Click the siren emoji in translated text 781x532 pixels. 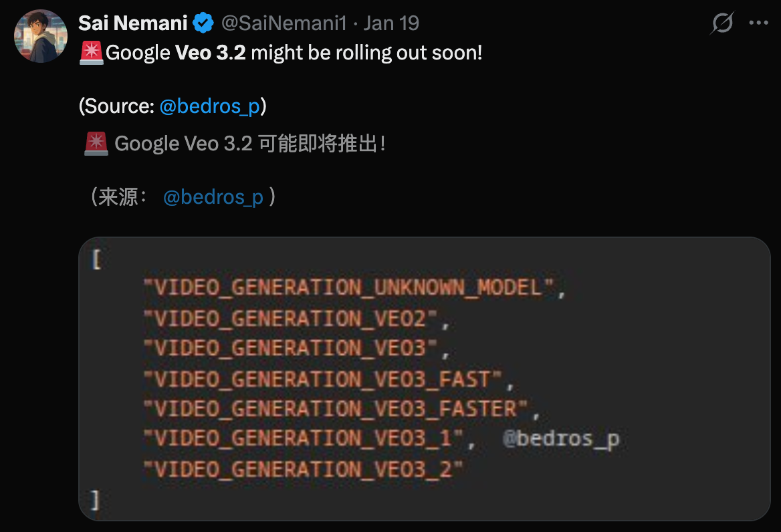coord(96,144)
